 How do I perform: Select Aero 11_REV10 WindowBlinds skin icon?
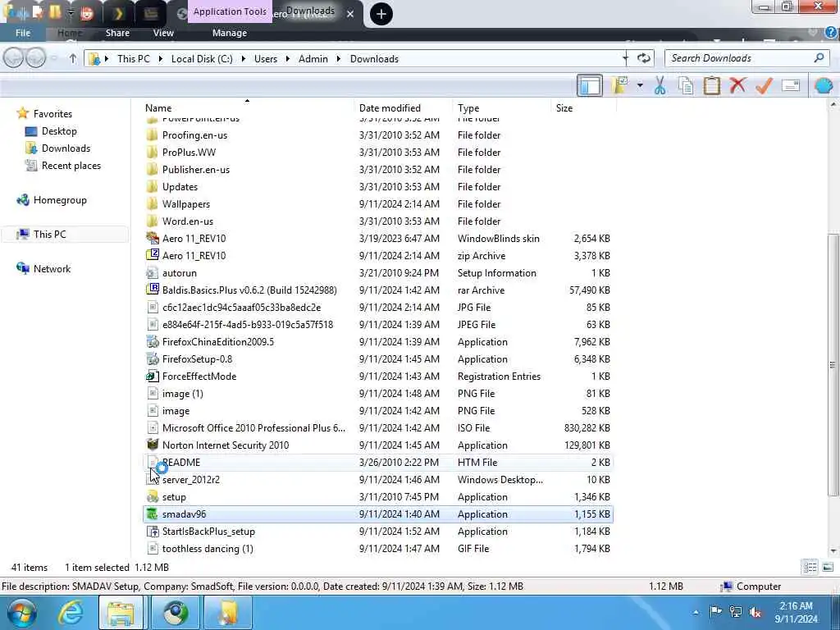[x=152, y=239]
